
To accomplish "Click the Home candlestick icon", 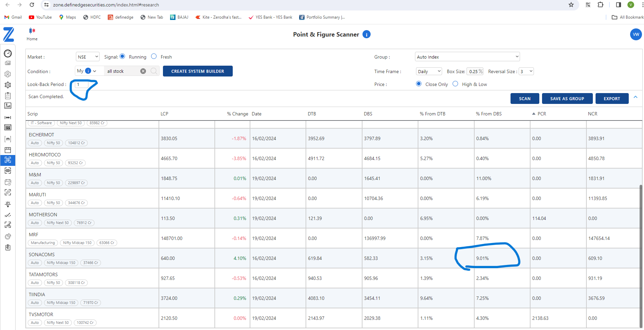I will click(32, 31).
